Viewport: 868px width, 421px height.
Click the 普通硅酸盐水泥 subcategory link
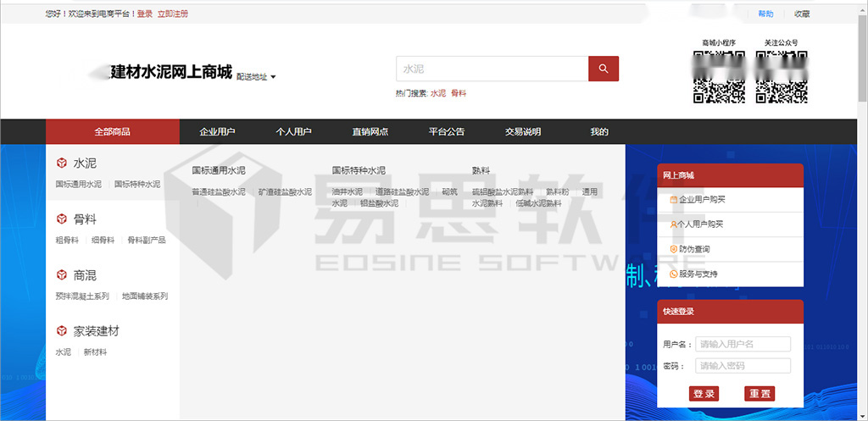(x=219, y=191)
